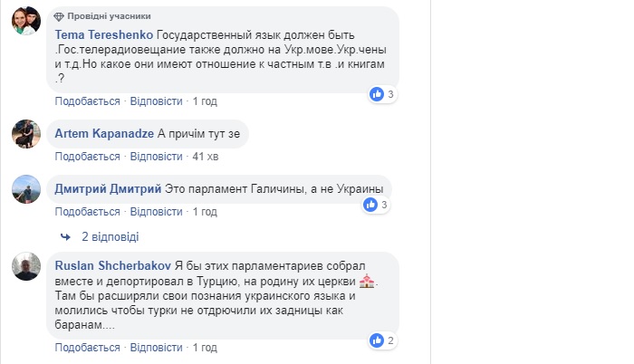
Task: Open Artem Kapanadze's profile name link
Action: coord(103,133)
